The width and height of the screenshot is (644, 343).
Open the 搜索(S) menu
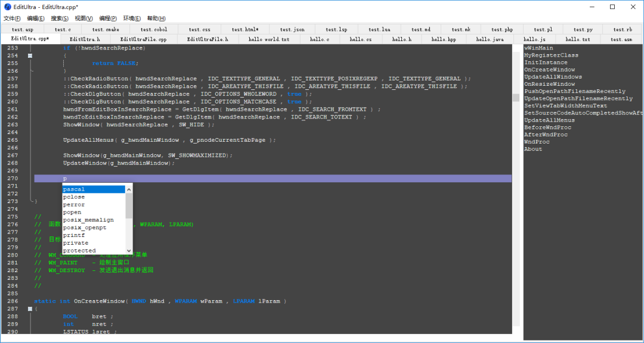tap(60, 18)
